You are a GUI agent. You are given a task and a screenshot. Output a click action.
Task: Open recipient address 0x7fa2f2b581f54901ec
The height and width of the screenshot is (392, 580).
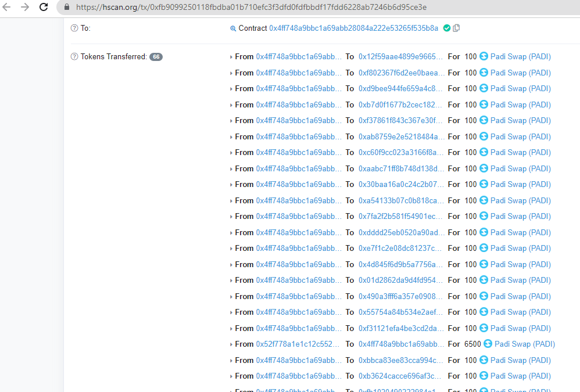[400, 216]
